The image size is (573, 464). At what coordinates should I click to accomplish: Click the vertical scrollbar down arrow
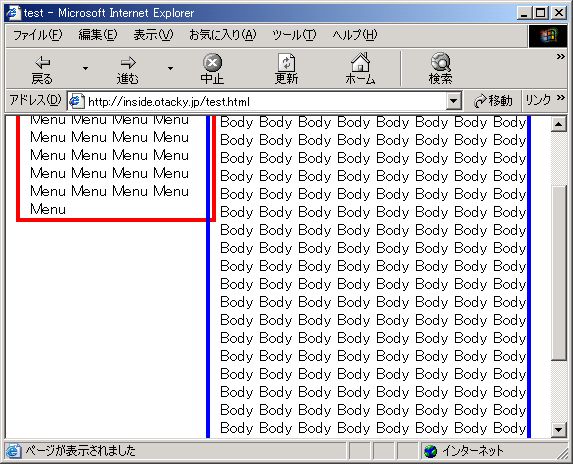pos(558,430)
